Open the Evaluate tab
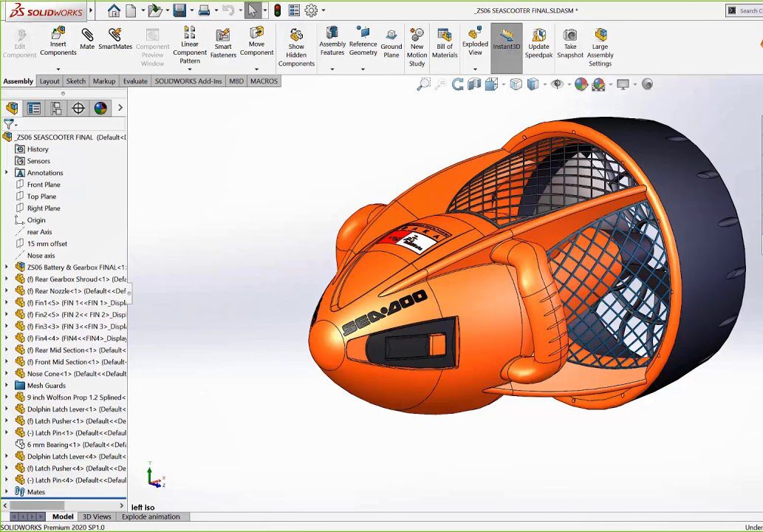763x532 pixels. tap(135, 81)
